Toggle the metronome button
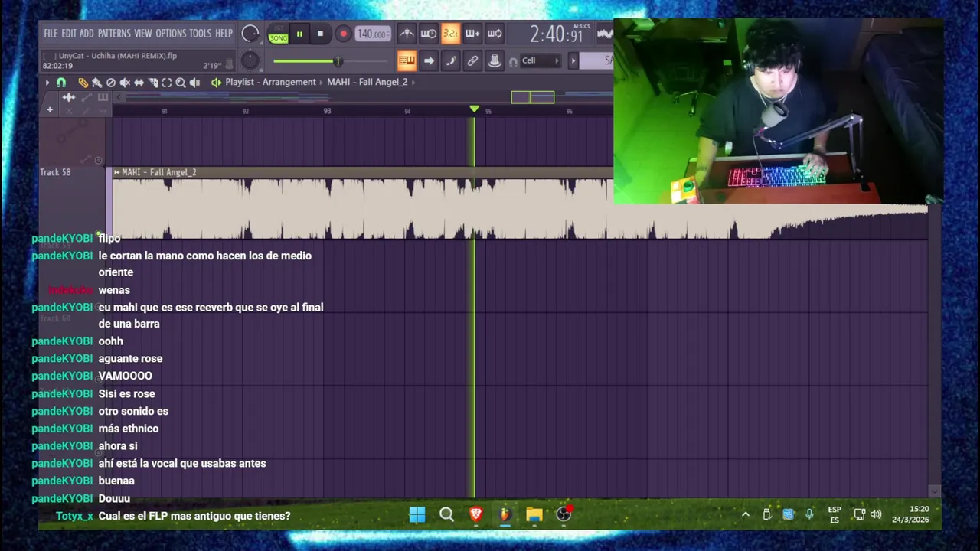This screenshot has height=551, width=980. pos(407,34)
